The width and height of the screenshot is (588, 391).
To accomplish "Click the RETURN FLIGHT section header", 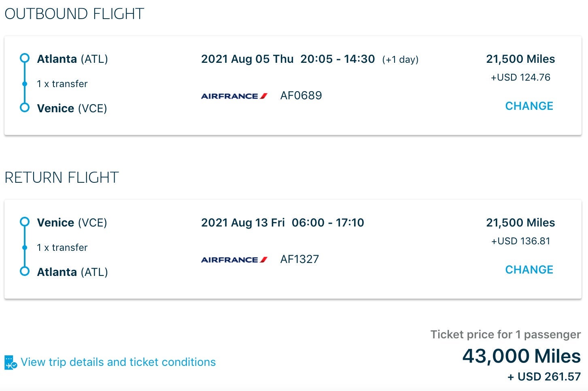I will click(x=61, y=177).
